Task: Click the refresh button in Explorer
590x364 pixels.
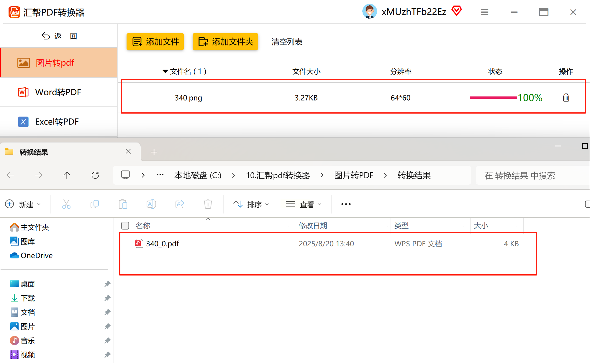Action: tap(95, 175)
